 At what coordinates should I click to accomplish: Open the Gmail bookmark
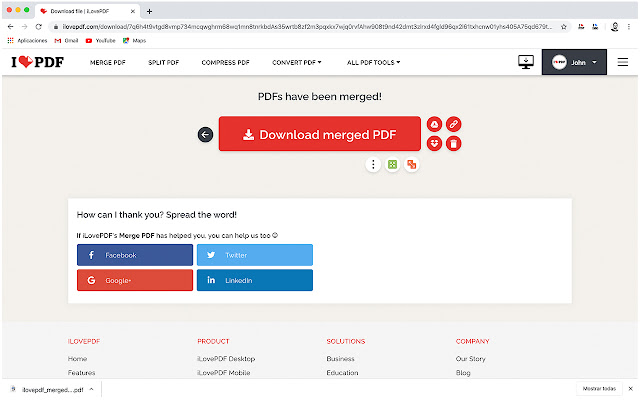click(x=66, y=40)
